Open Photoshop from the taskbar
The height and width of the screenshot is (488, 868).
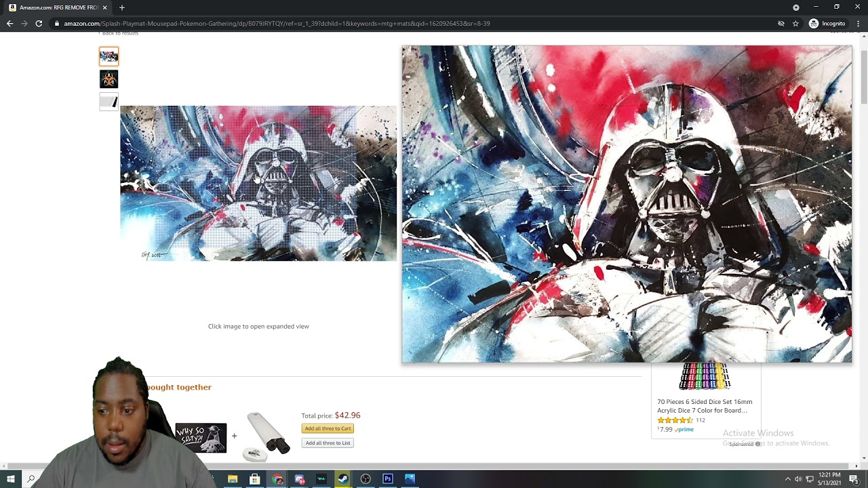pos(388,479)
